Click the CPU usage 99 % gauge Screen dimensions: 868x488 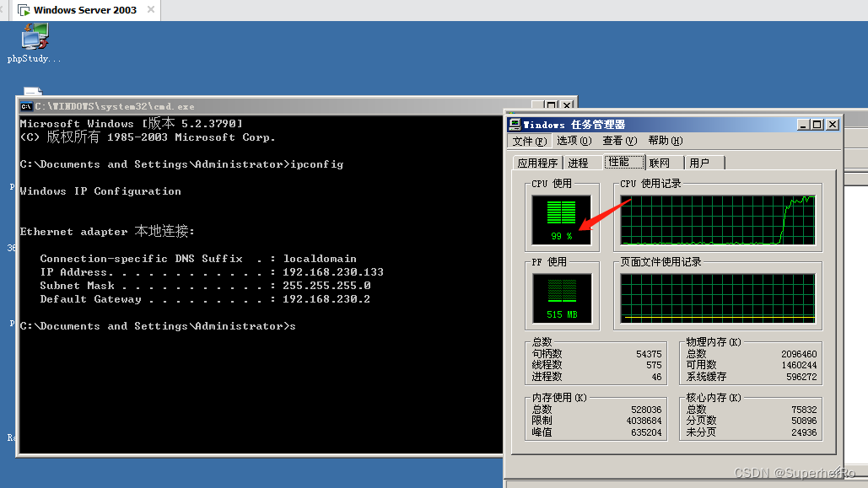point(561,220)
